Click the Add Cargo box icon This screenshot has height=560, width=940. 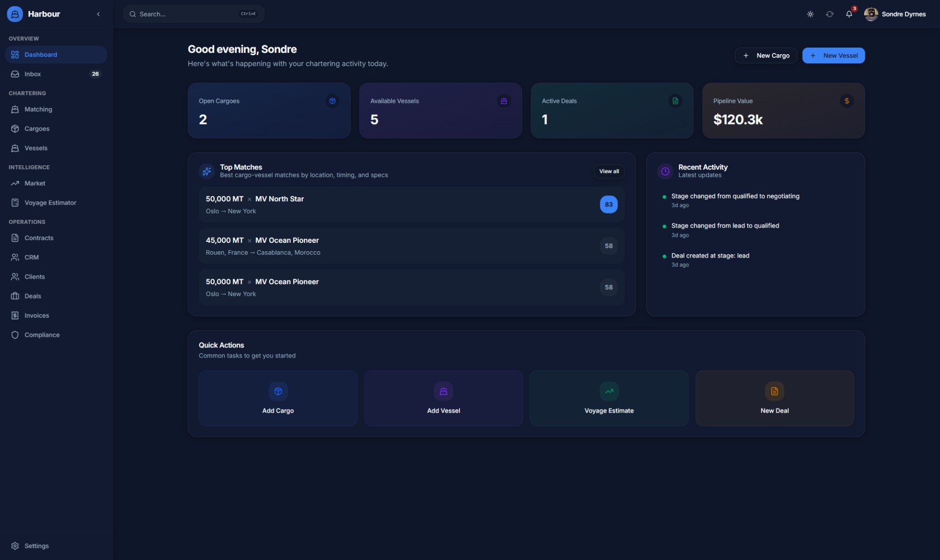click(x=278, y=391)
